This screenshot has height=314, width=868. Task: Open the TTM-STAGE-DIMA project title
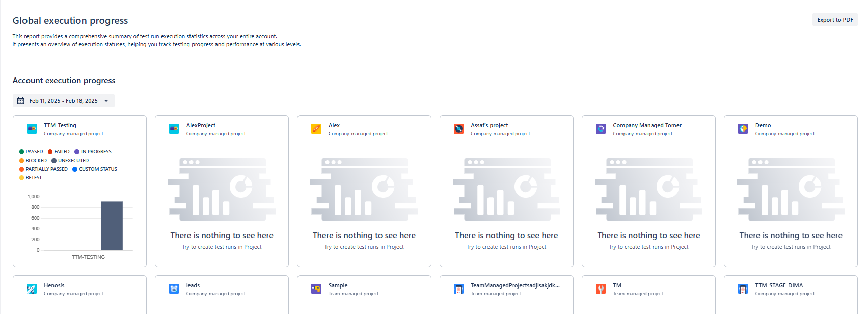[778, 285]
